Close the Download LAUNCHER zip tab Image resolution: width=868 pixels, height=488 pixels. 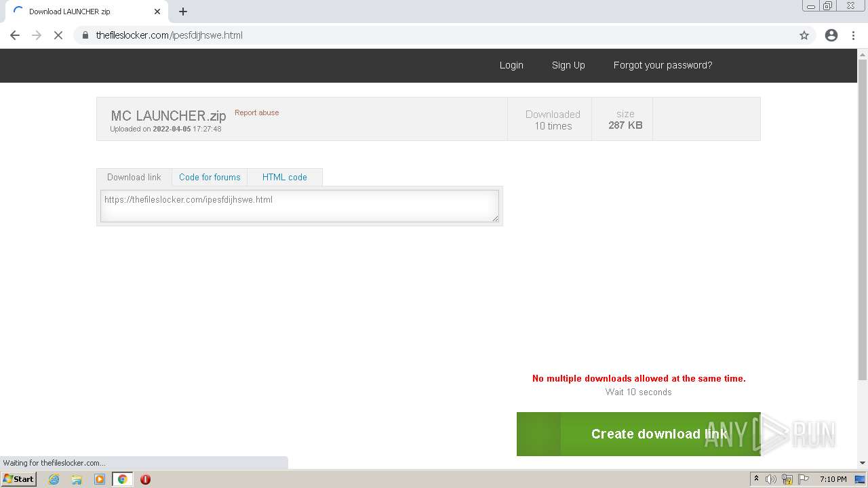157,12
